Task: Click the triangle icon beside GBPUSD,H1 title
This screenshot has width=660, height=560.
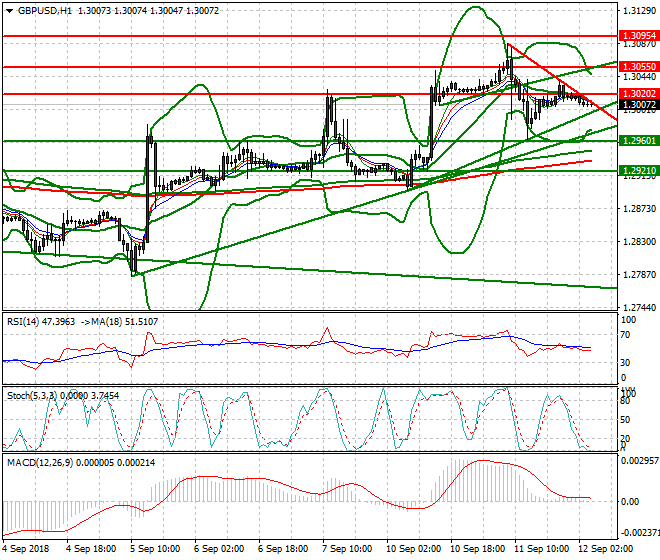Action: (x=8, y=10)
